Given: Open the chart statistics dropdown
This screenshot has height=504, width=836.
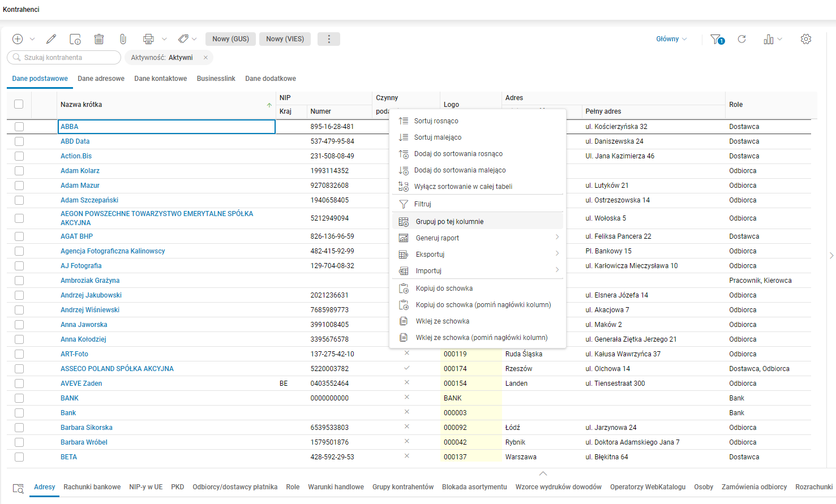Looking at the screenshot, I should tap(773, 39).
